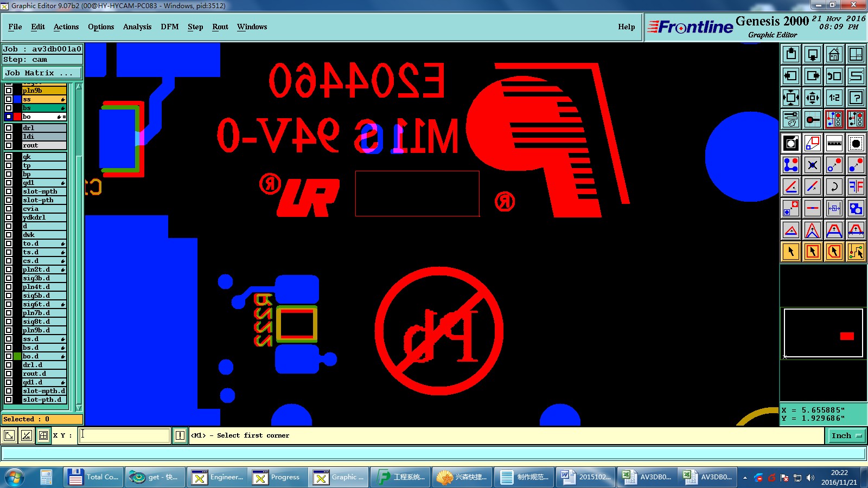Click the board overview thumbnail panel
The width and height of the screenshot is (868, 488).
(824, 333)
